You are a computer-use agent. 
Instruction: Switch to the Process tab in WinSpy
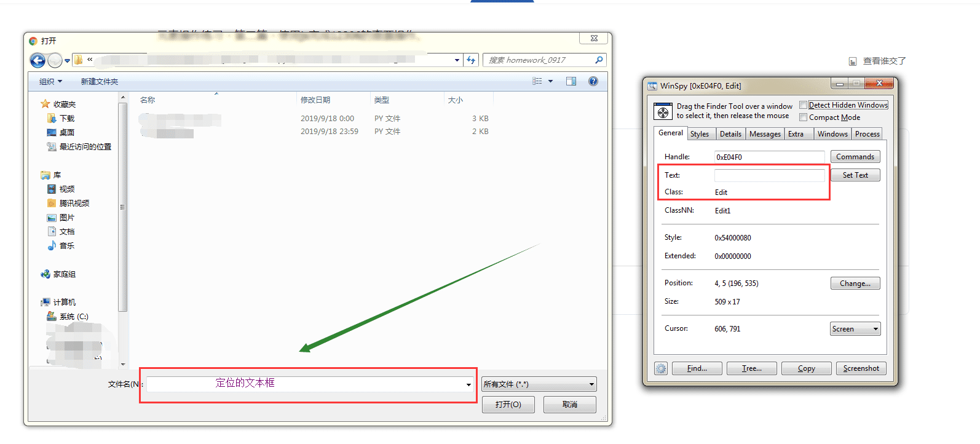pos(867,134)
